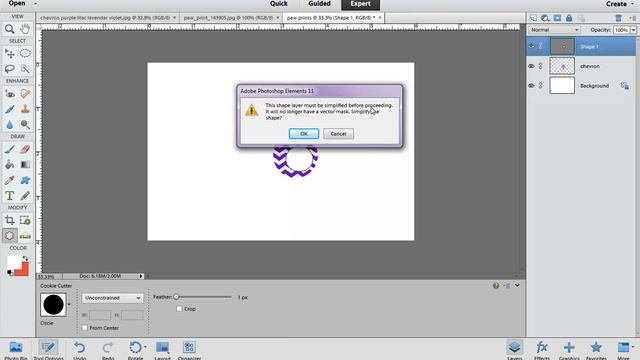The width and height of the screenshot is (640, 360).
Task: Switch to Expert edit mode
Action: pyautogui.click(x=360, y=4)
